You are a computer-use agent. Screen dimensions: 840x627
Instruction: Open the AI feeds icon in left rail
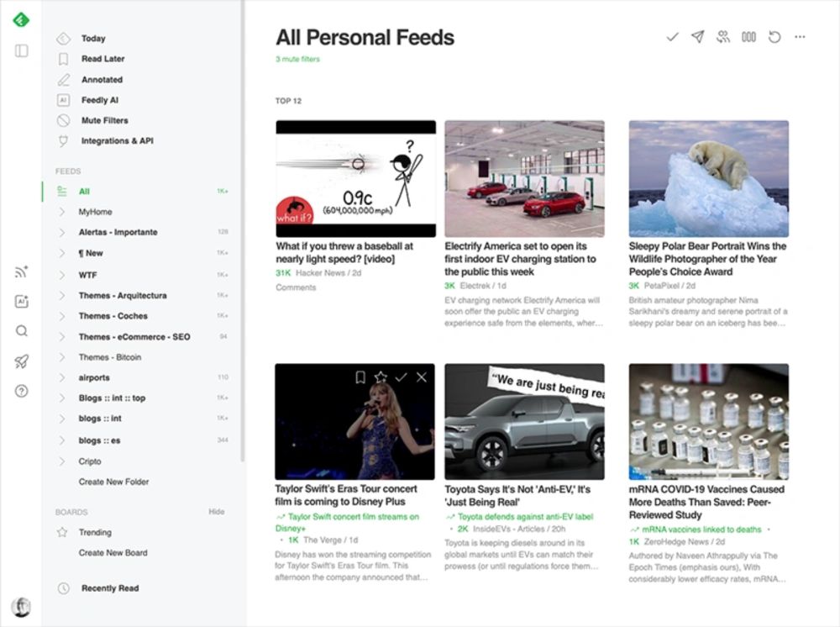click(22, 302)
